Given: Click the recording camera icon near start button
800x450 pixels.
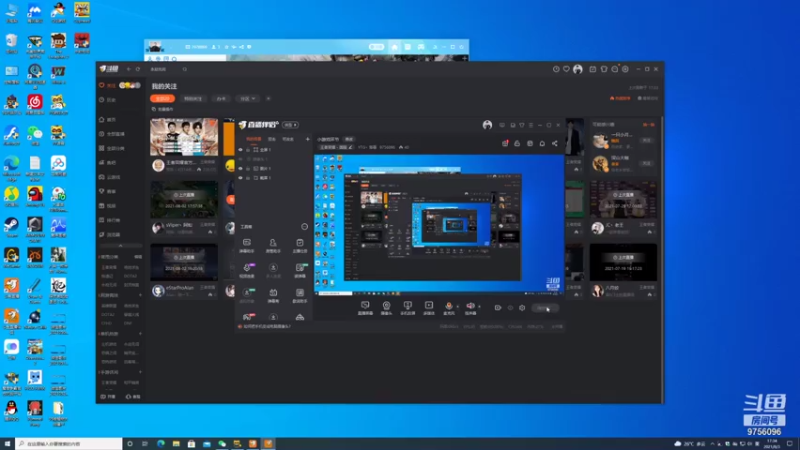Looking at the screenshot, I should tap(498, 308).
